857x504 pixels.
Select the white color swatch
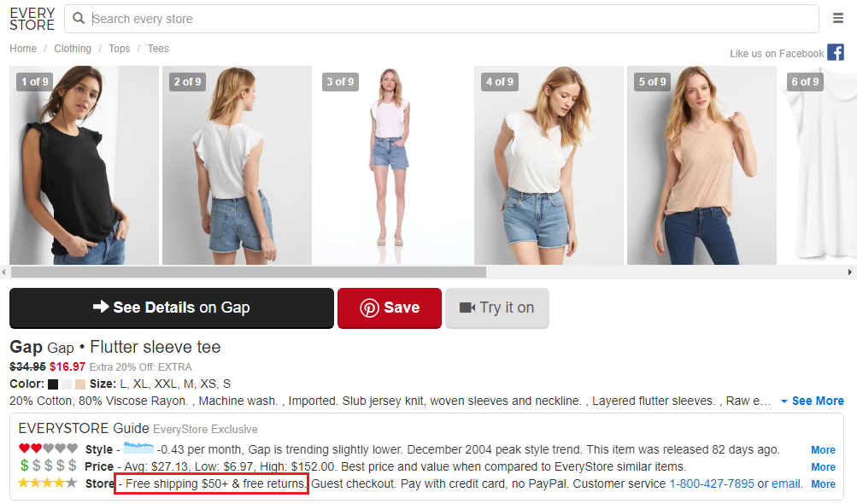pos(67,384)
